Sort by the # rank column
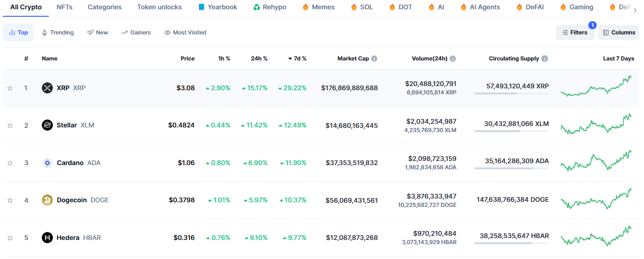Image resolution: width=644 pixels, height=259 pixels. point(26,59)
